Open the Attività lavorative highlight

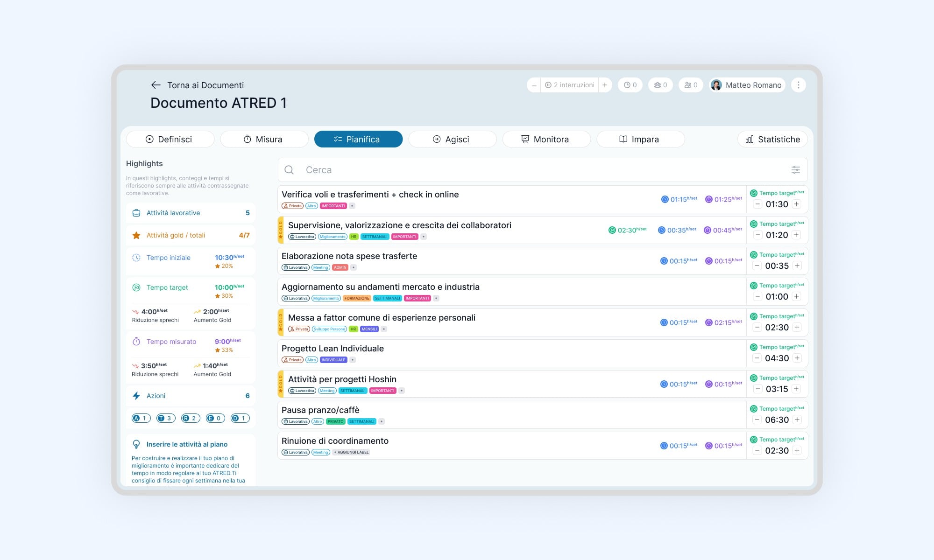pos(191,213)
